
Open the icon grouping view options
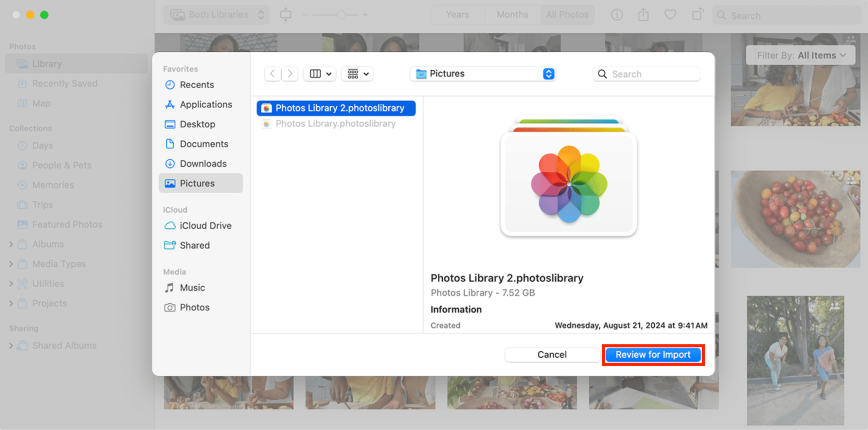pyautogui.click(x=357, y=73)
